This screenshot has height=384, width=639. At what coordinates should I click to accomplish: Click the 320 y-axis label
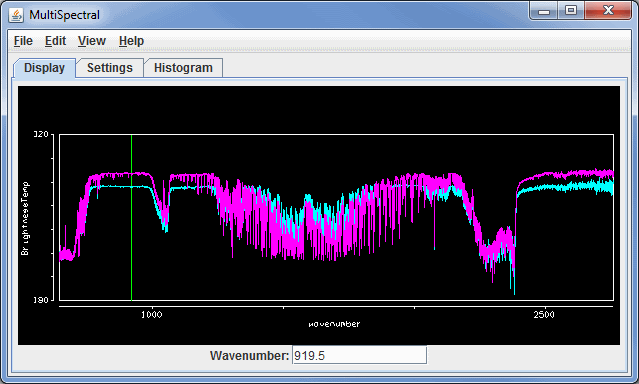pos(41,134)
